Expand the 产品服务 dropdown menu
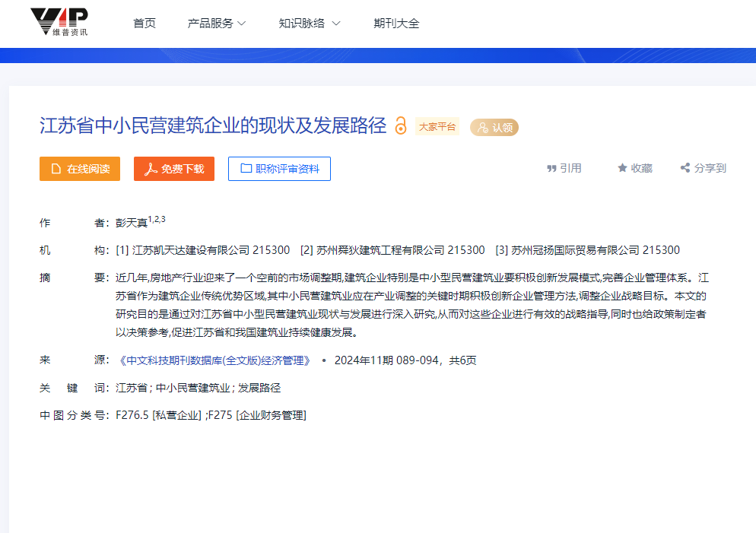This screenshot has width=756, height=533. pyautogui.click(x=217, y=24)
